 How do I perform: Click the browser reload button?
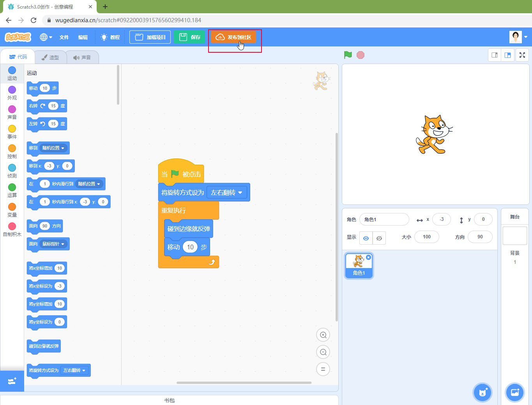(34, 20)
